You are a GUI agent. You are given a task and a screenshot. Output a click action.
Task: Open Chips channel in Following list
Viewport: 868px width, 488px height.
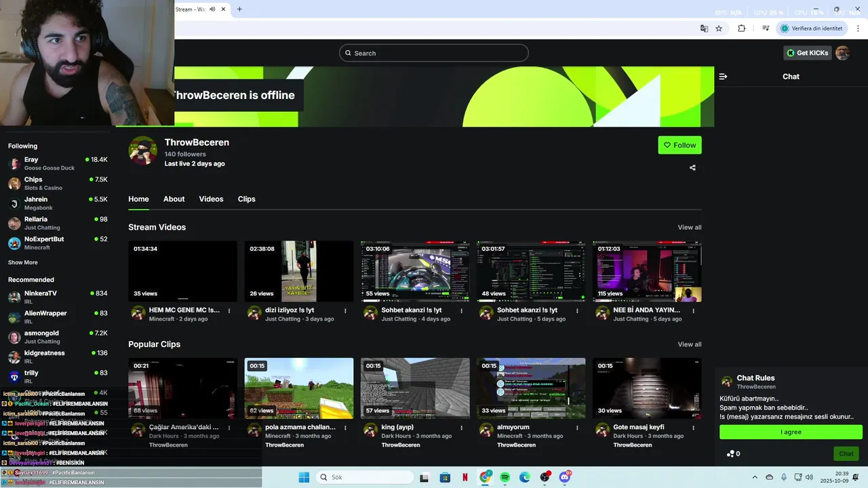pyautogui.click(x=58, y=183)
